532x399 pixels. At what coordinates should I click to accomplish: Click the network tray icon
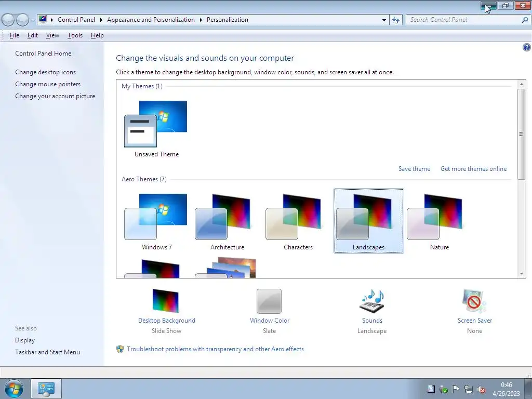pos(469,389)
